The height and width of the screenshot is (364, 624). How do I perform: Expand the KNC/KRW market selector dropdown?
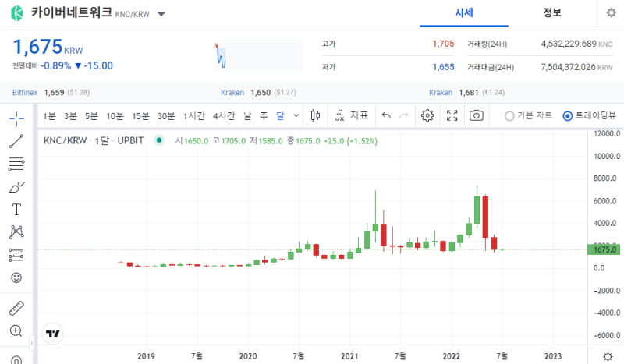coord(161,14)
